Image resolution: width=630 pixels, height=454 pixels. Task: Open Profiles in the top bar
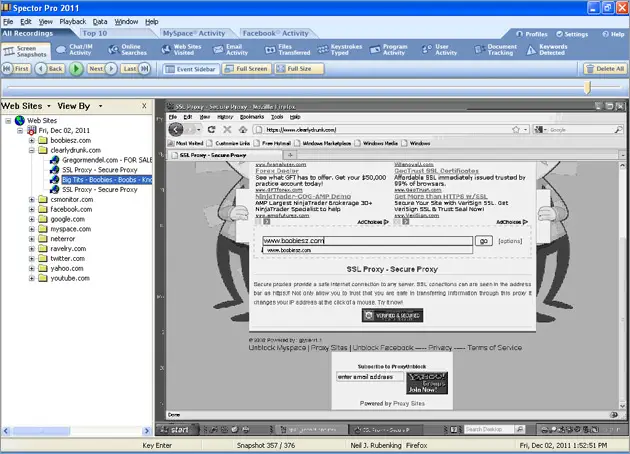click(x=532, y=34)
